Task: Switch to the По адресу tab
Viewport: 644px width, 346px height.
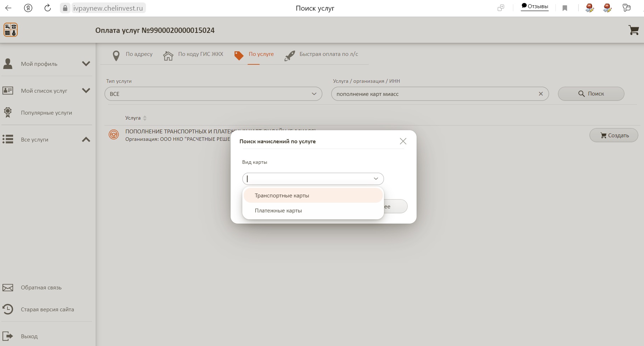Action: point(139,54)
